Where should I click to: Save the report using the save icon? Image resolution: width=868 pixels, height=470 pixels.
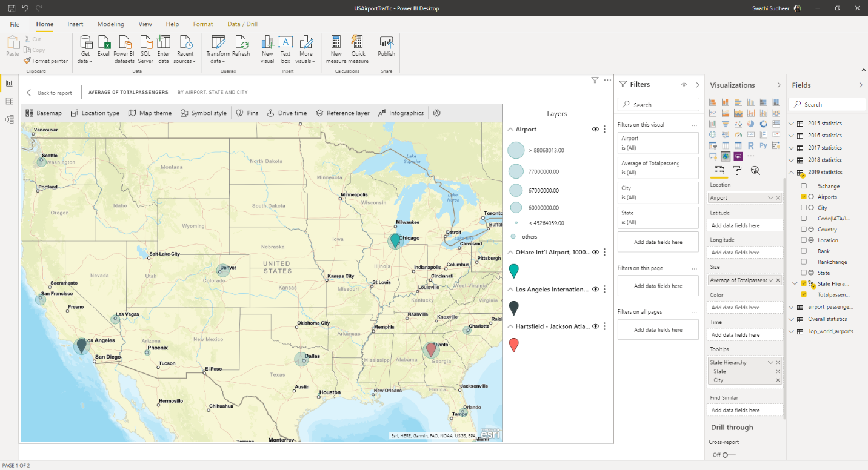click(x=12, y=8)
